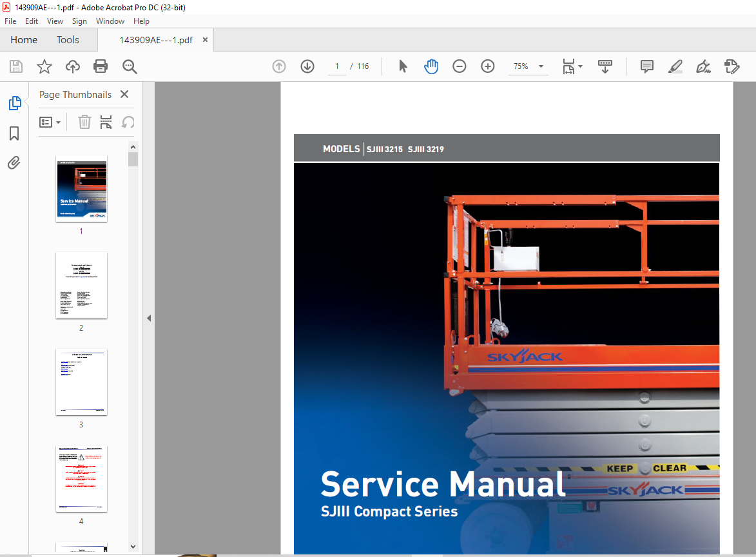Switch to the Home tab
The height and width of the screenshot is (557, 756).
pyautogui.click(x=24, y=39)
